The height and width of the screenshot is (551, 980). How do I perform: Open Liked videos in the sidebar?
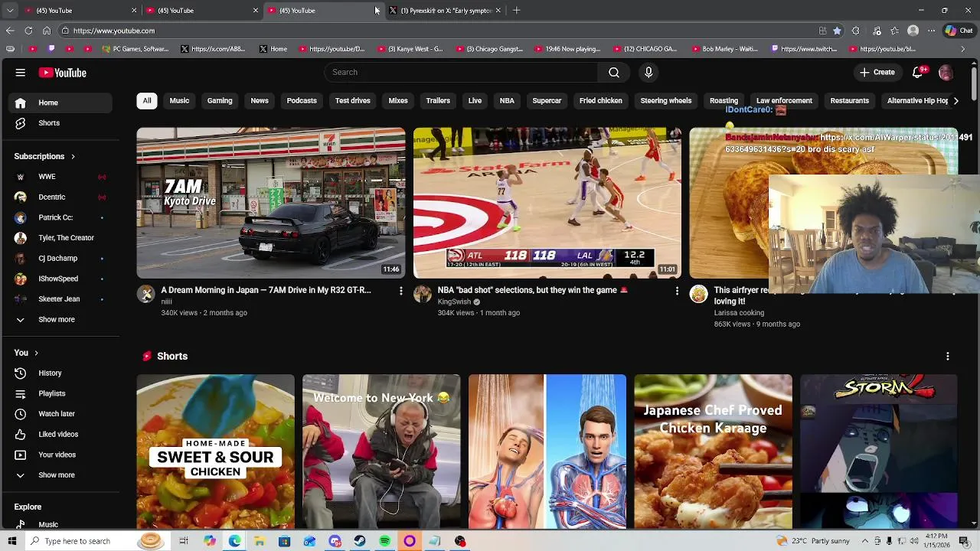tap(61, 434)
